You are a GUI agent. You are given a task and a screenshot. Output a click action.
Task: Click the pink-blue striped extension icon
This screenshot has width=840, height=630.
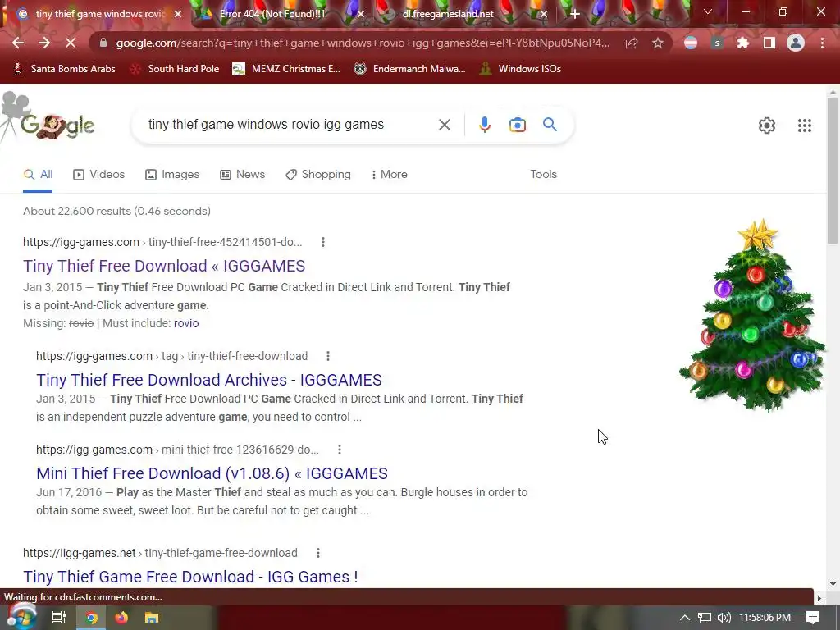tap(691, 43)
